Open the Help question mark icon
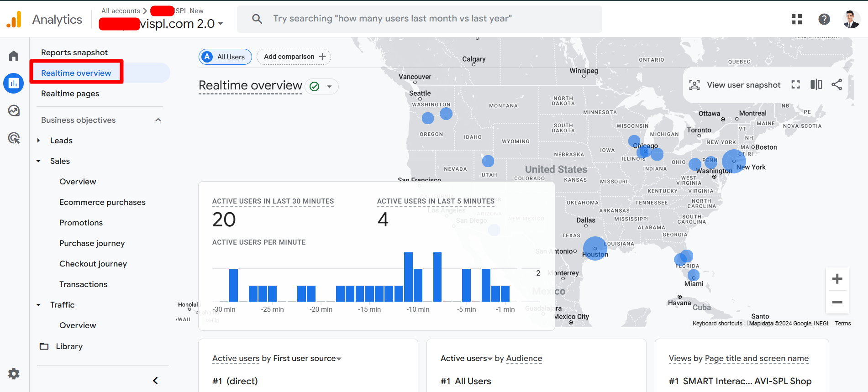868x392 pixels. click(824, 19)
